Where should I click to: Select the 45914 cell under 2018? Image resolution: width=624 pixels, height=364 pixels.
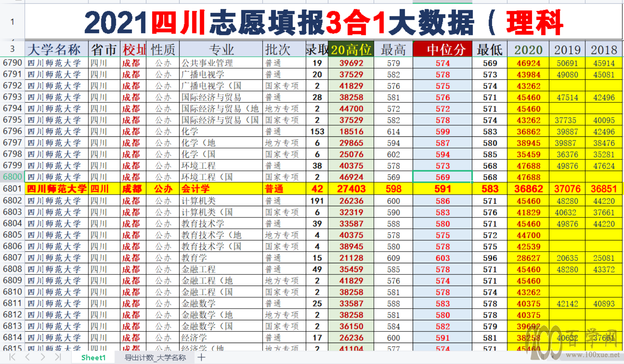(x=604, y=63)
